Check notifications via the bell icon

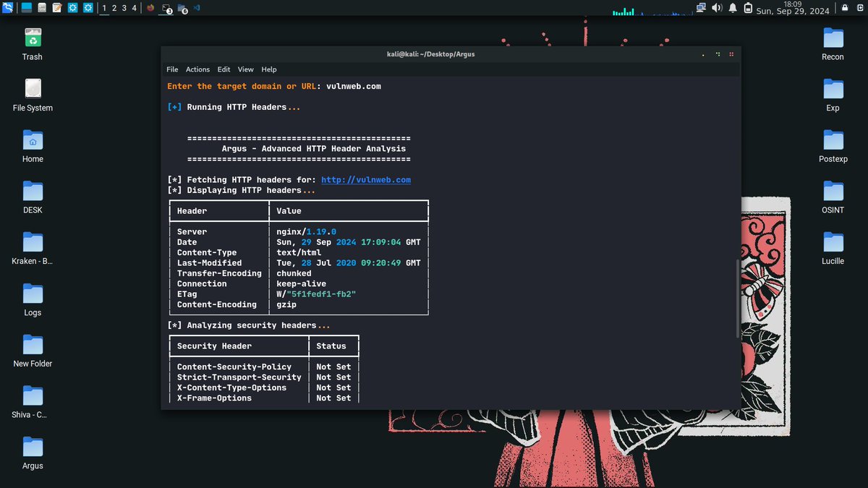[733, 9]
